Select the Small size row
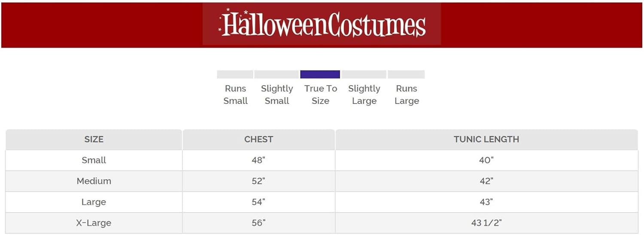Screen dimensions: 644x235 94,160
